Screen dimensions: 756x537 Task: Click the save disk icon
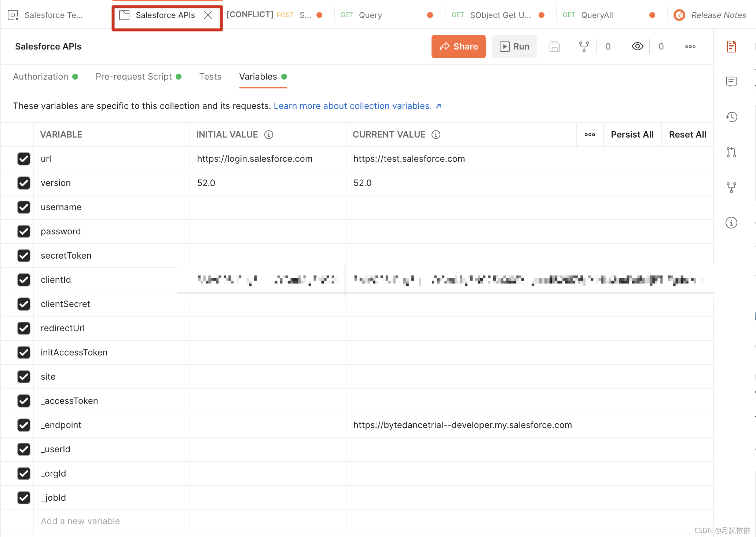[x=554, y=47]
